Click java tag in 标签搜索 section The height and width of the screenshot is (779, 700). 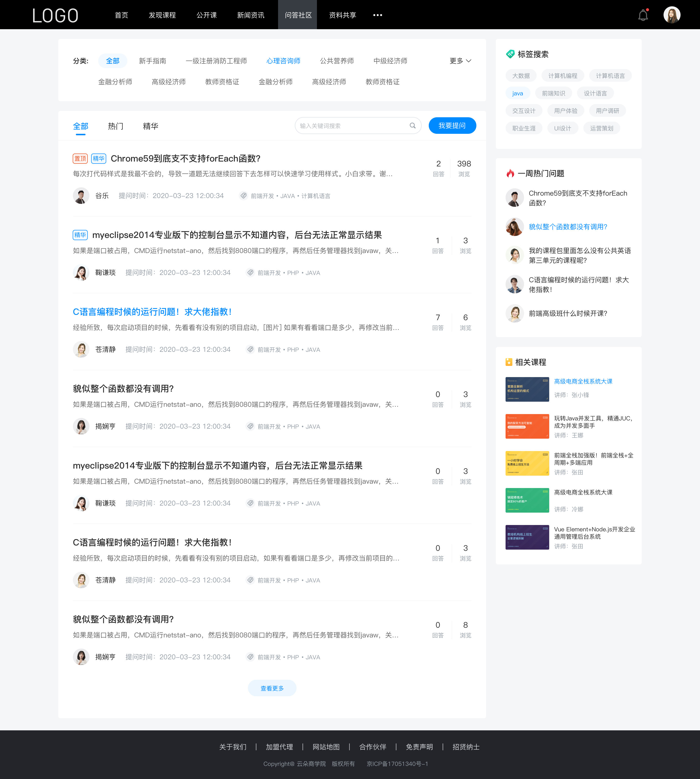click(517, 93)
